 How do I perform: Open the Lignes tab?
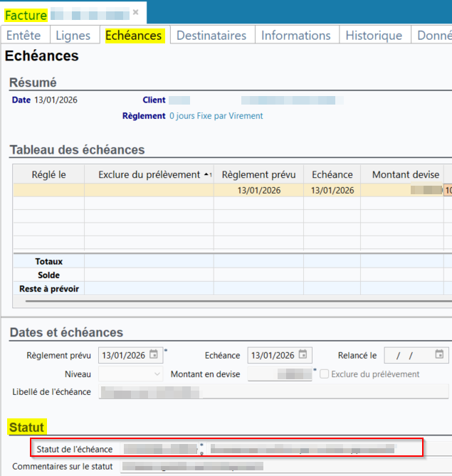[73, 36]
